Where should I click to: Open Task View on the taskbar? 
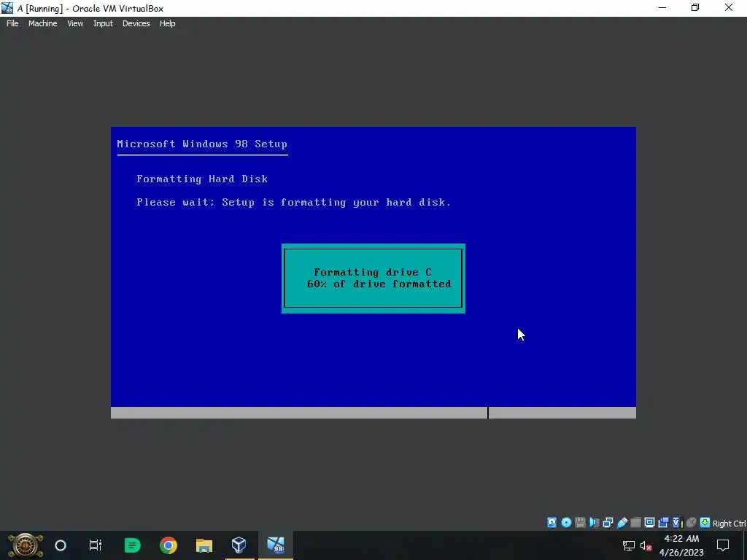(x=96, y=545)
